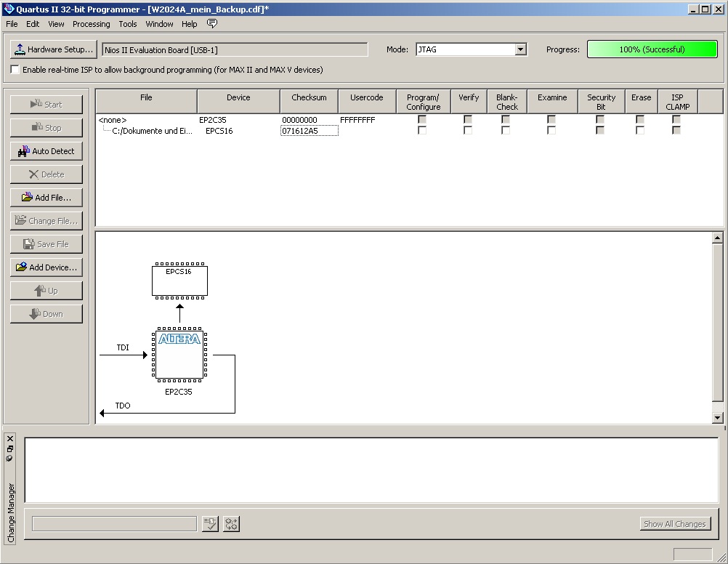This screenshot has width=728, height=564.
Task: Click Add File button
Action: click(46, 198)
